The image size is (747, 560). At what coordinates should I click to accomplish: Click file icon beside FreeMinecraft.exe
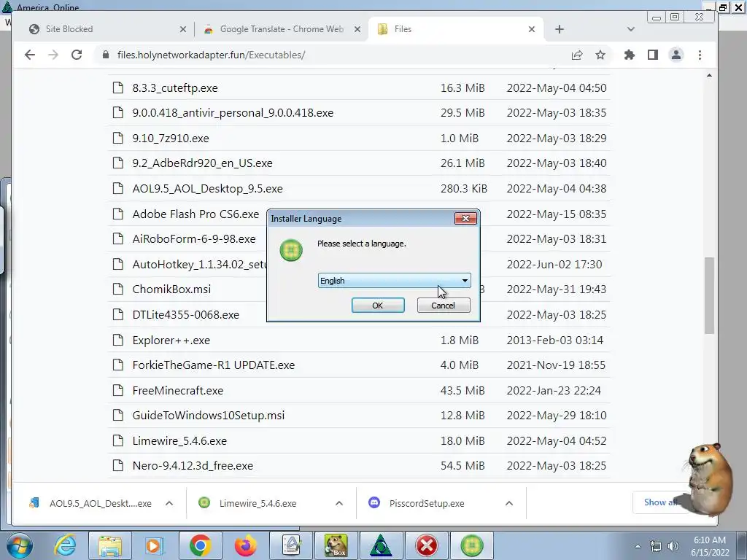pyautogui.click(x=117, y=391)
